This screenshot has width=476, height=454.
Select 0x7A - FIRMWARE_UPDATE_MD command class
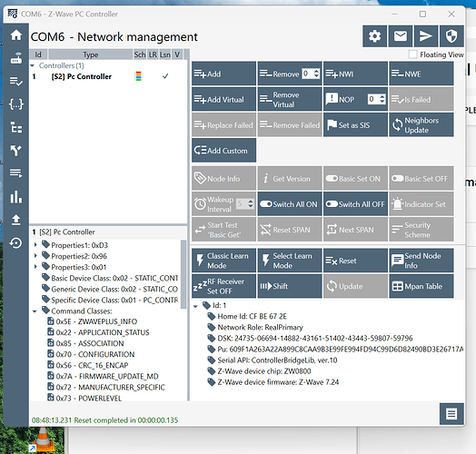point(103,376)
